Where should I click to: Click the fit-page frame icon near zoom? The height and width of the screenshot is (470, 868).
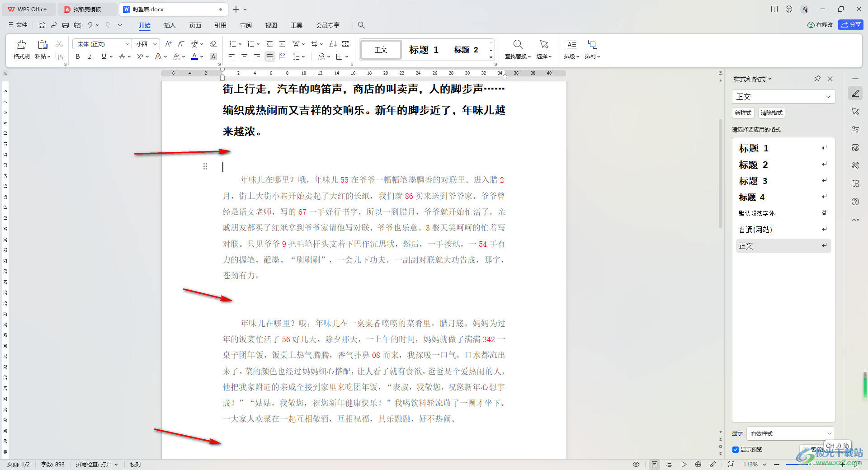(x=731, y=464)
